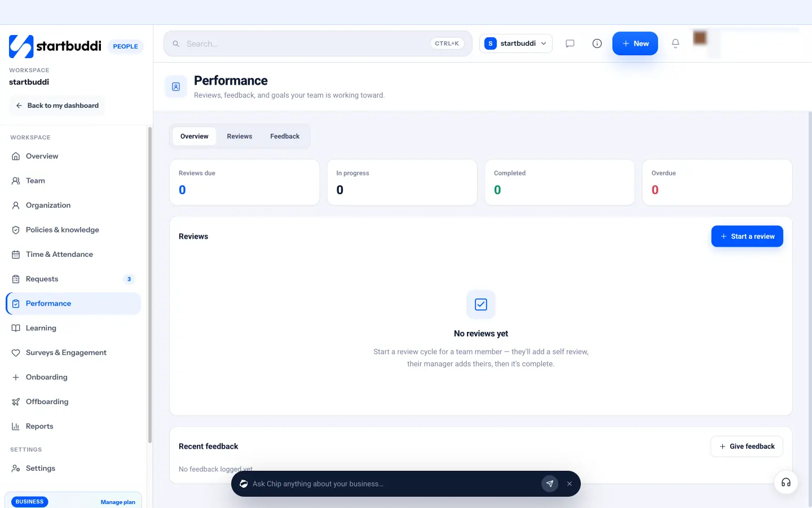Go to Surveys & Engagement
812x508 pixels.
(73, 353)
